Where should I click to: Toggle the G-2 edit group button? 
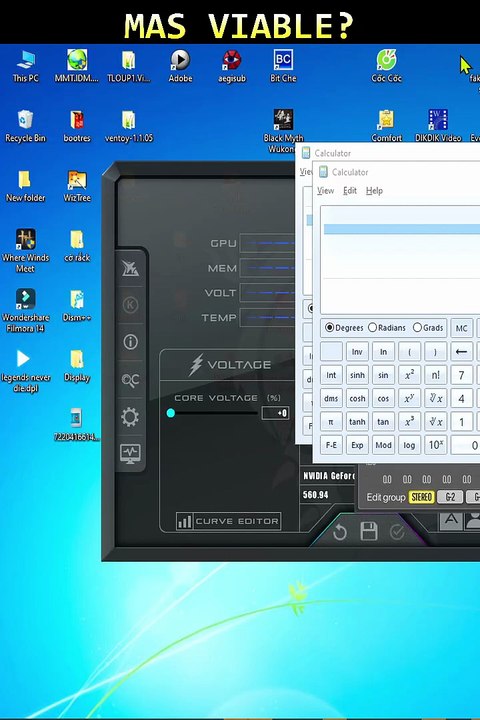(450, 497)
